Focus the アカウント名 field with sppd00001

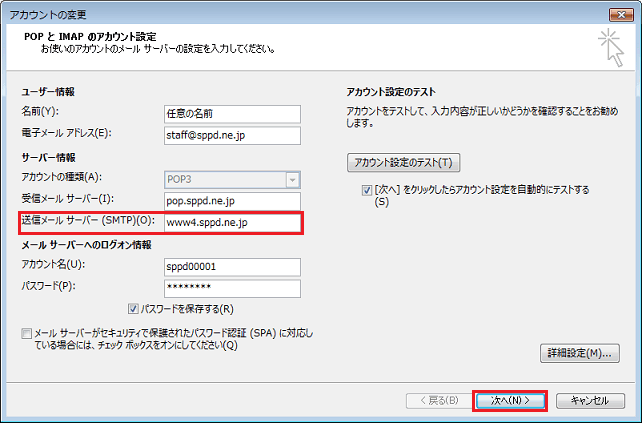(232, 267)
